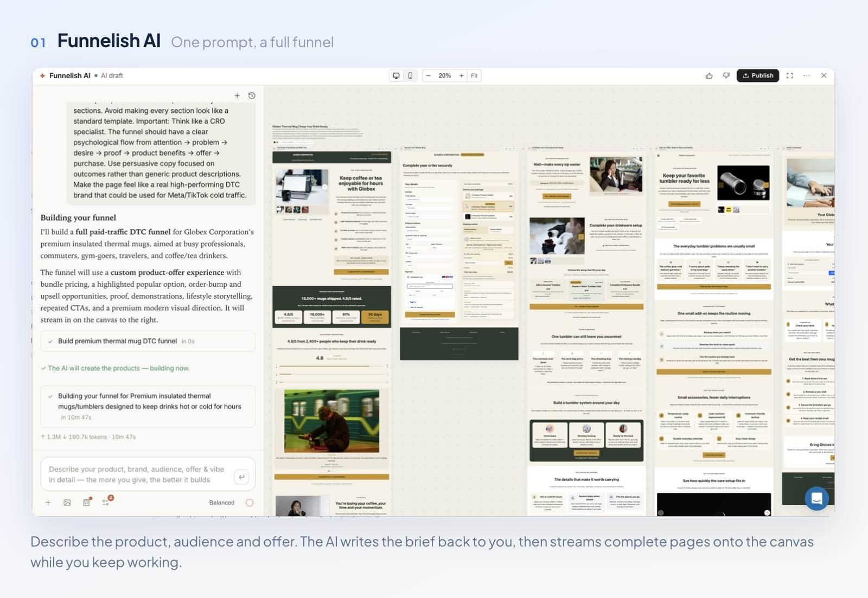Open the chat support bubble
Screen dimensions: 868x598
[x=816, y=498]
